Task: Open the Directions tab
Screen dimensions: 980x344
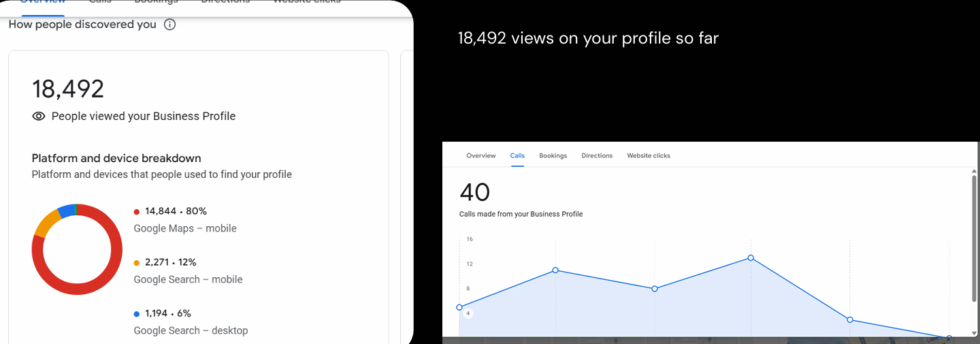Action: click(x=597, y=155)
